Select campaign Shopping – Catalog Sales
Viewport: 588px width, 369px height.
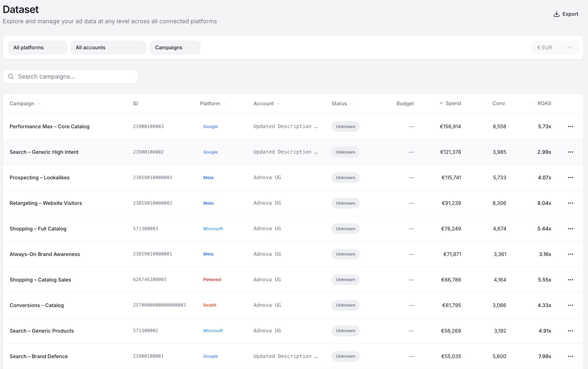point(40,279)
